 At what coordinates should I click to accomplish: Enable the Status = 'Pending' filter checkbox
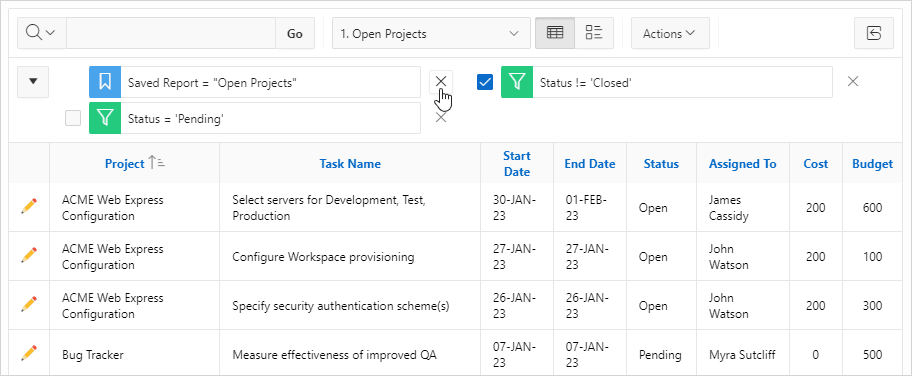pyautogui.click(x=73, y=118)
